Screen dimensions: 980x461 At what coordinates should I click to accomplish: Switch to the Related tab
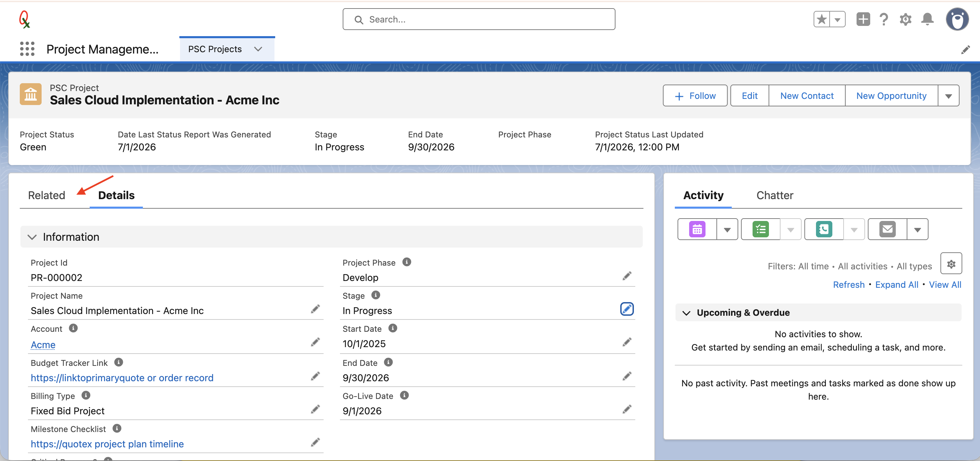click(x=46, y=195)
